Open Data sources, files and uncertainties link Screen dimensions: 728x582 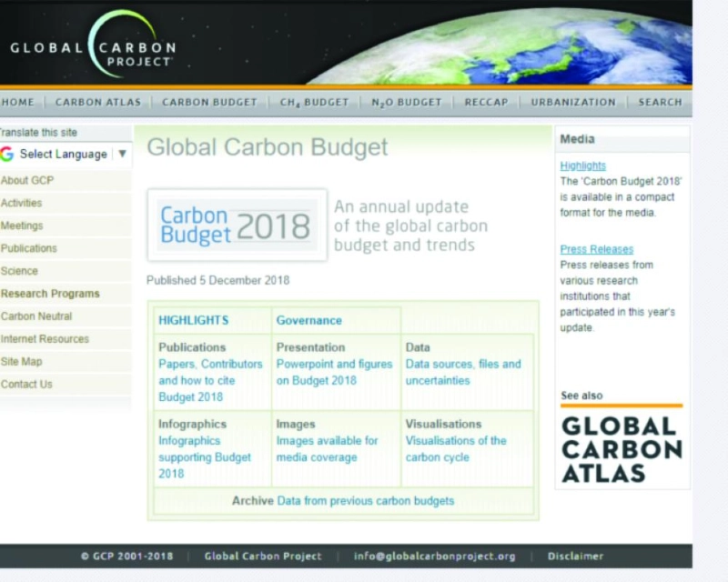(463, 372)
